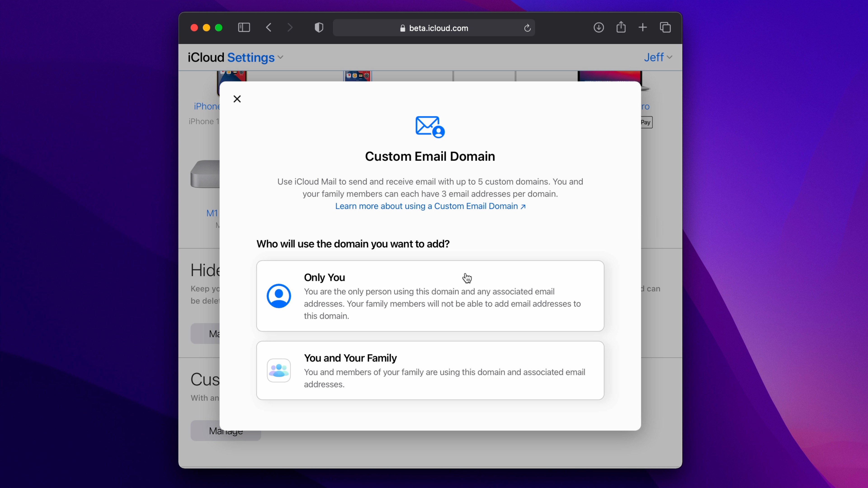Select the Only You option

click(430, 296)
